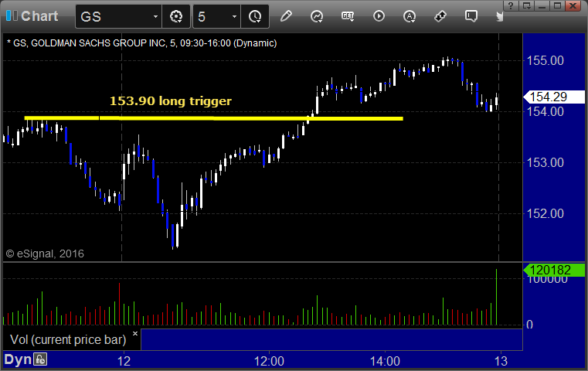Click the yellow long trigger horizontal line

(x=214, y=118)
